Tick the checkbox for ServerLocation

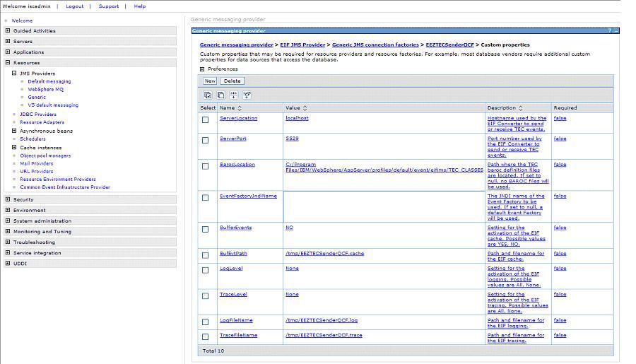(205, 119)
